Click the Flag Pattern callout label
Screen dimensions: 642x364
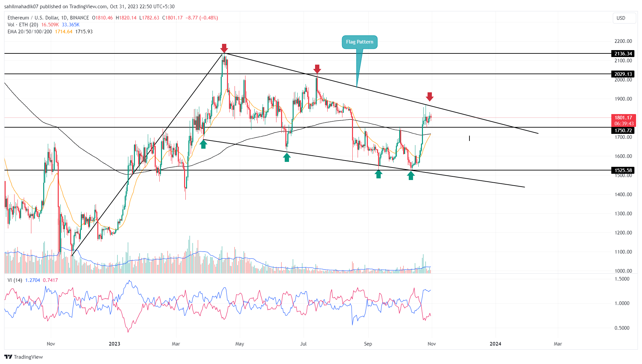360,42
